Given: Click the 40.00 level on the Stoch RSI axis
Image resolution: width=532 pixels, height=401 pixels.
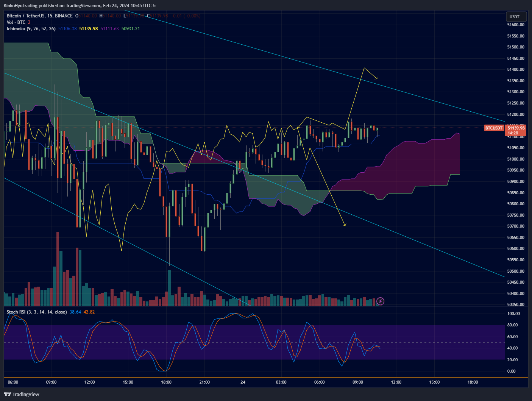Looking at the screenshot, I should pyautogui.click(x=512, y=348).
